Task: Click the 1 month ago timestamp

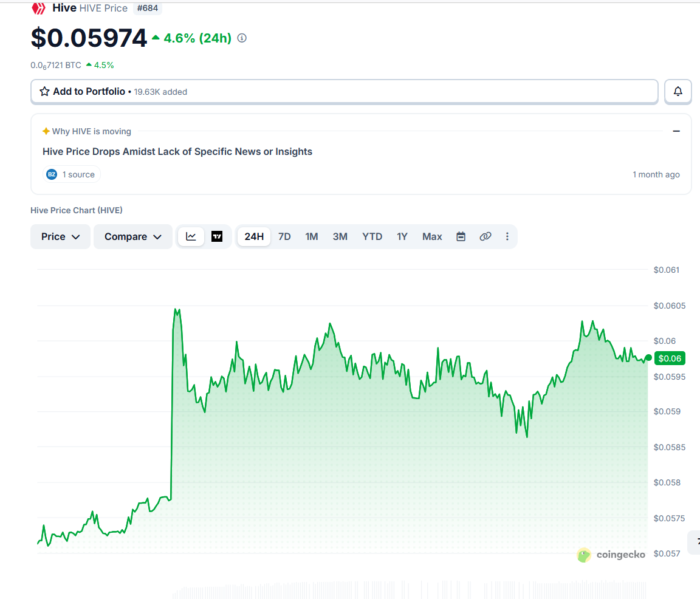Action: [x=656, y=174]
